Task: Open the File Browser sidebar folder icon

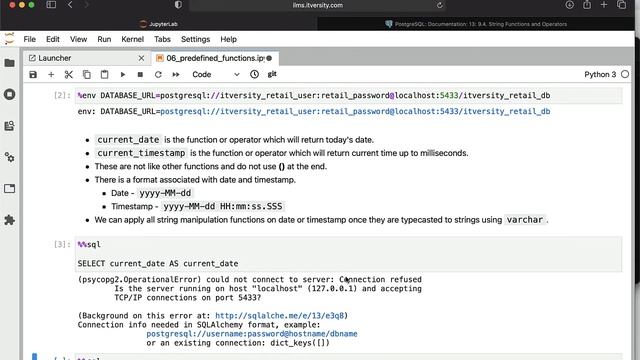Action: coord(9,63)
